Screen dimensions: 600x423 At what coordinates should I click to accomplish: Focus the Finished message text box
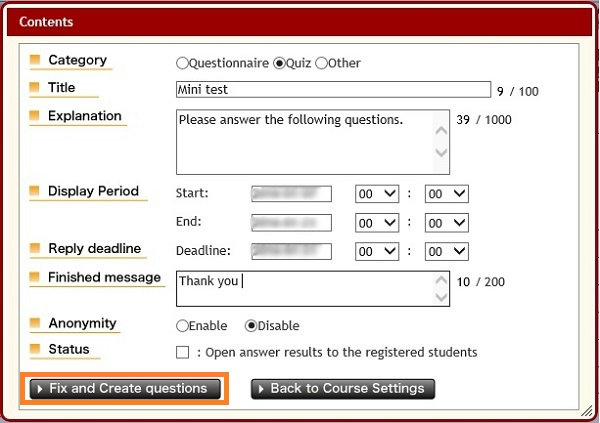coord(304,288)
